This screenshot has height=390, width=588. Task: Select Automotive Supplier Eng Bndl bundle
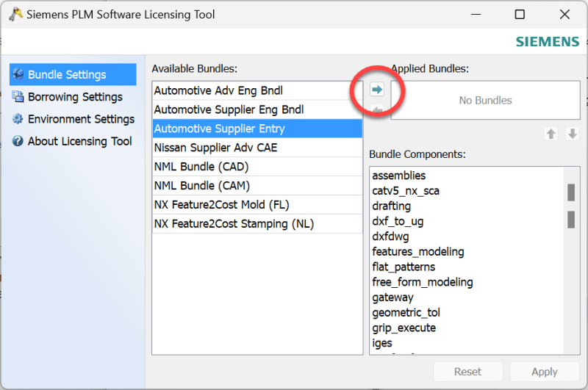pyautogui.click(x=257, y=109)
